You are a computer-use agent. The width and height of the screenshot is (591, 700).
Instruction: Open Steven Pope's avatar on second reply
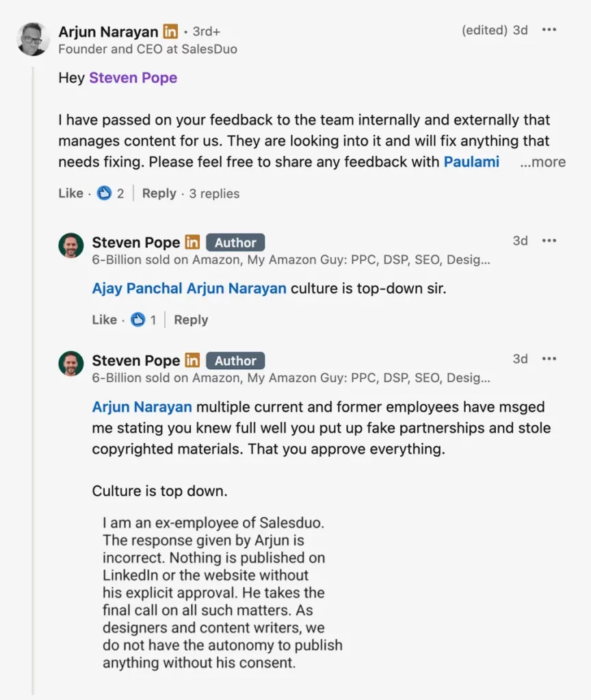(71, 364)
